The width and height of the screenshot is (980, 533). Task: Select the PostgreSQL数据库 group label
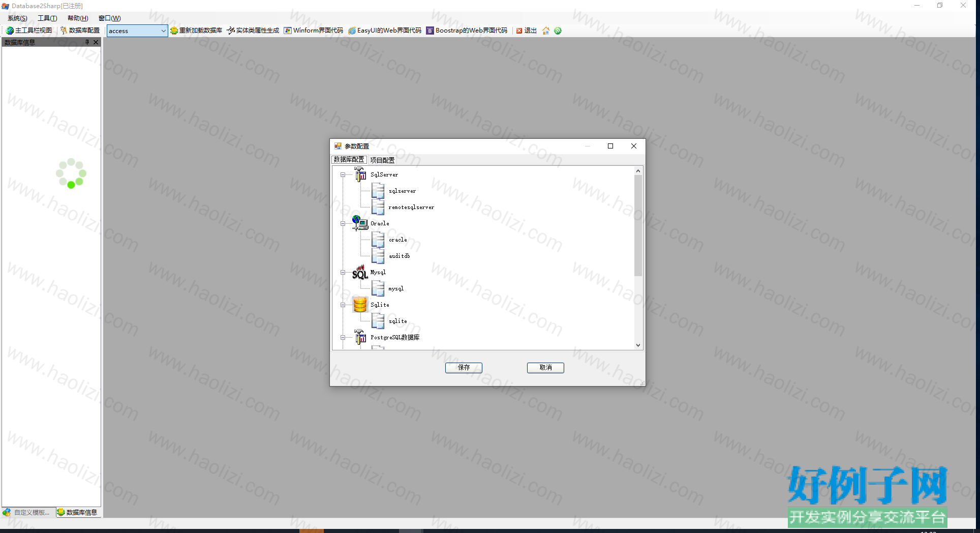395,338
